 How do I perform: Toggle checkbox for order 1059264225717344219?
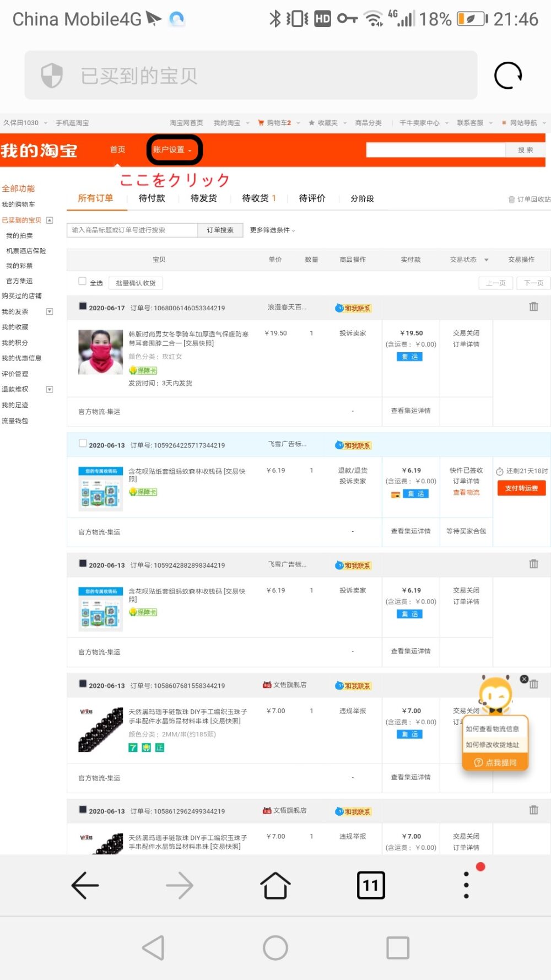[x=83, y=443]
